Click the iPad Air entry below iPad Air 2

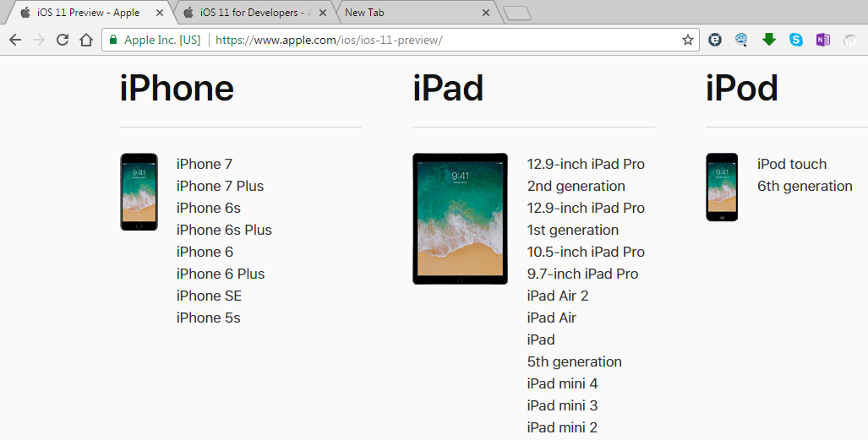[551, 318]
